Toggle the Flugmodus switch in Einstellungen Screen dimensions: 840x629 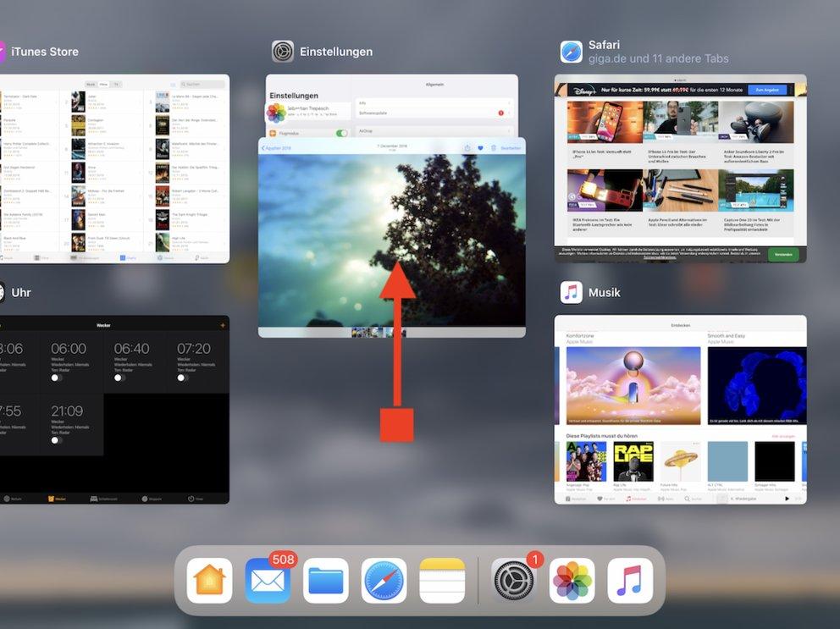pos(342,133)
